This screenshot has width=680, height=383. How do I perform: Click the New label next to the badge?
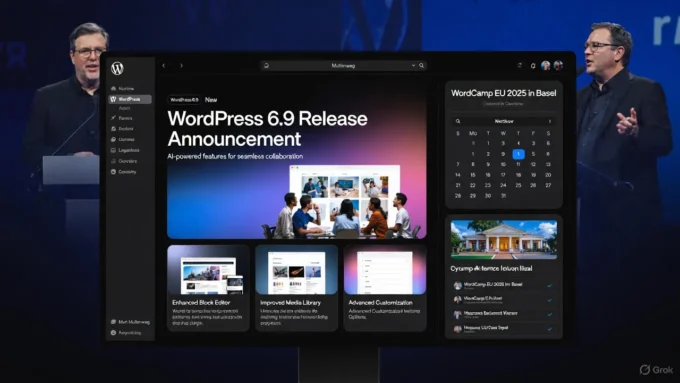pyautogui.click(x=211, y=100)
